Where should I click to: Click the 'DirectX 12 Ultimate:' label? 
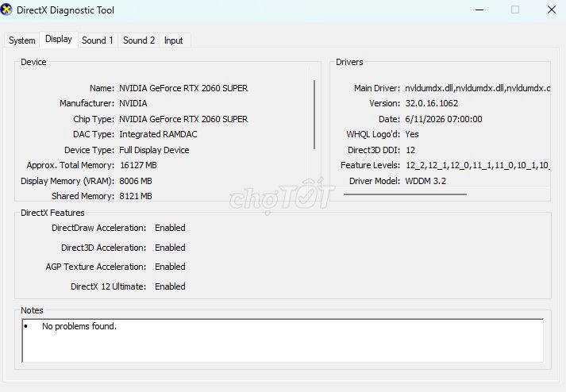tap(108, 286)
